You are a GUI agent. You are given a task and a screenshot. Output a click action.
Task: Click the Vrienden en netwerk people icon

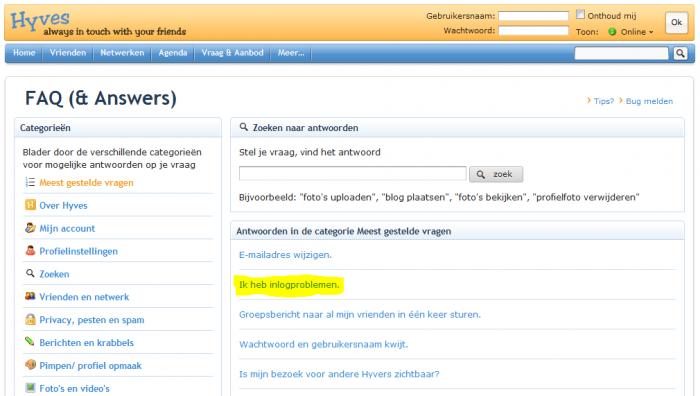click(30, 296)
